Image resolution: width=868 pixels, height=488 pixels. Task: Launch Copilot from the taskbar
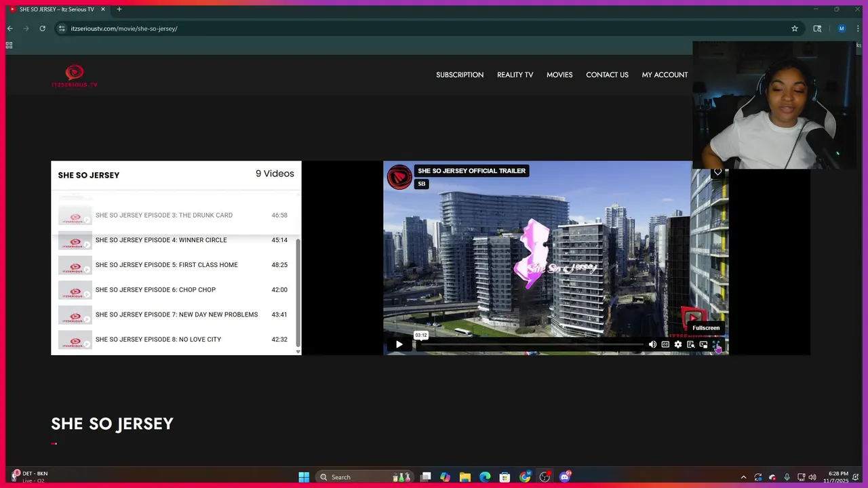click(x=445, y=477)
